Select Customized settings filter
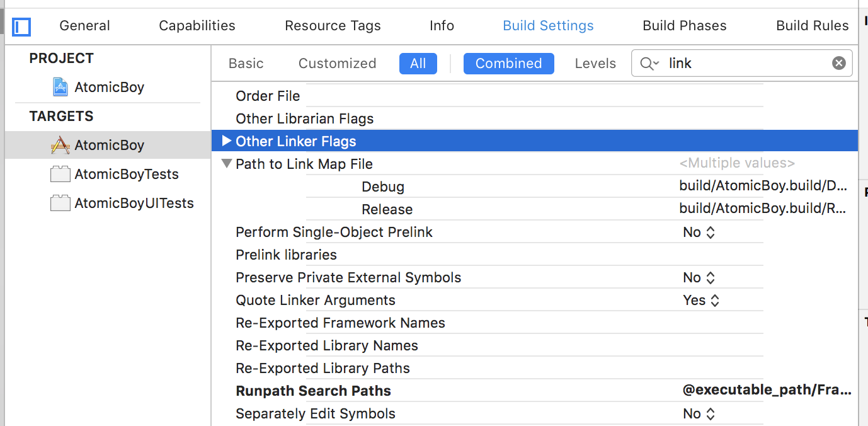 (x=338, y=64)
